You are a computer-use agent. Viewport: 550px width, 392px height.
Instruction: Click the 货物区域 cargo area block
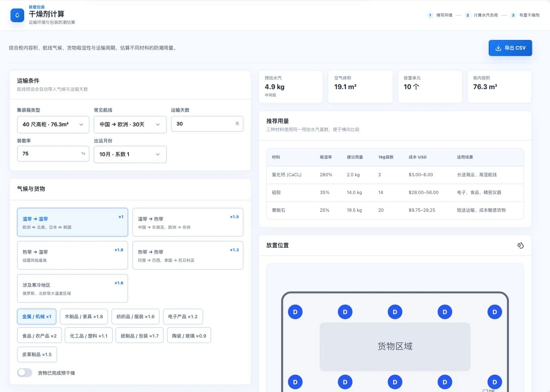395,346
